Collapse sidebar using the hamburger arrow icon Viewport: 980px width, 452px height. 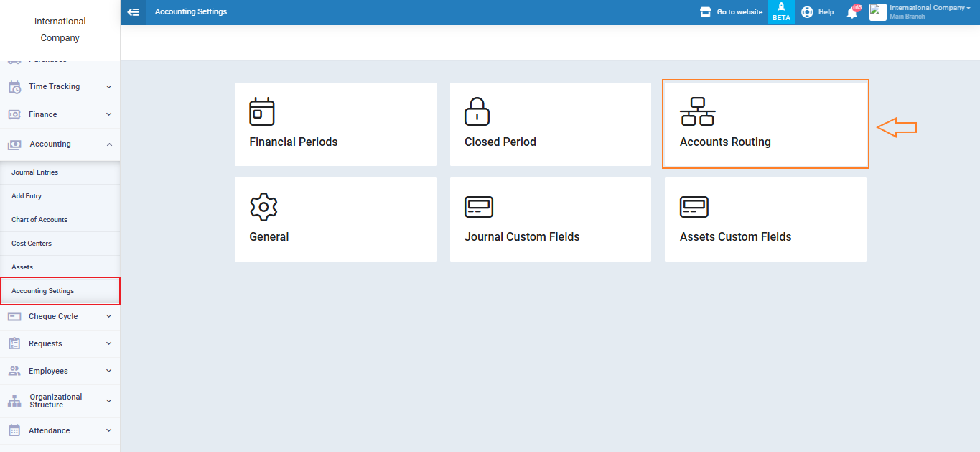(x=133, y=12)
